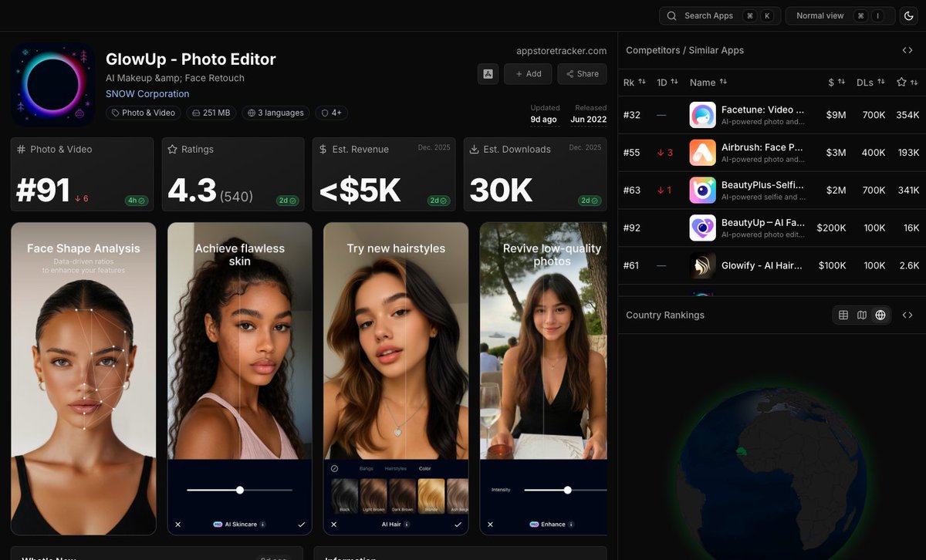Screen dimensions: 926x560
Task: Toggle dark mode moon icon
Action: (907, 15)
